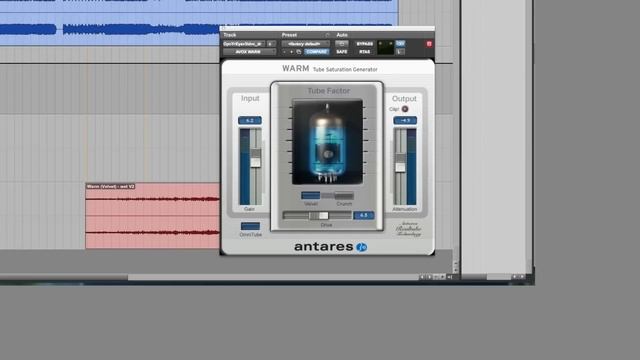
Task: Open the insert position selector beside track name
Action: [271, 44]
